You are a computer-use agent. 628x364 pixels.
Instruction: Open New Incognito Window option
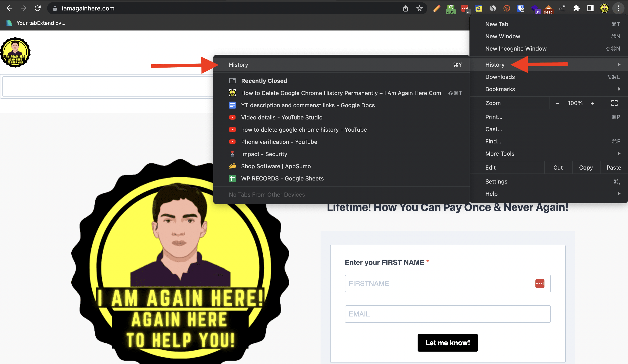(516, 49)
